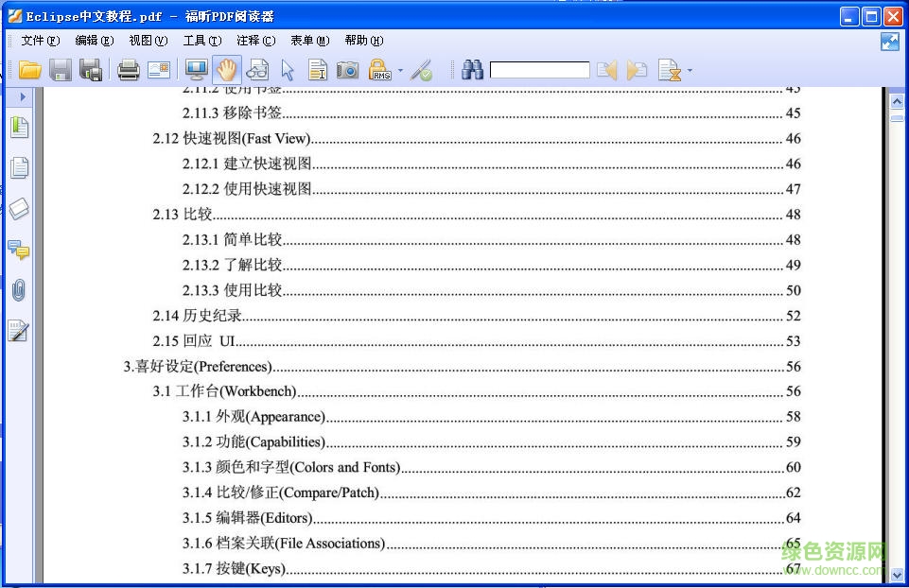This screenshot has width=909, height=588.
Task: Open the Page thumbnails panel
Action: pos(19,167)
